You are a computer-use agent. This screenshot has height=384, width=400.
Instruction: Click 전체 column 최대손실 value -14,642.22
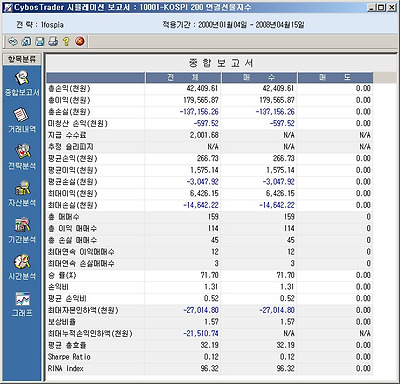(201, 205)
